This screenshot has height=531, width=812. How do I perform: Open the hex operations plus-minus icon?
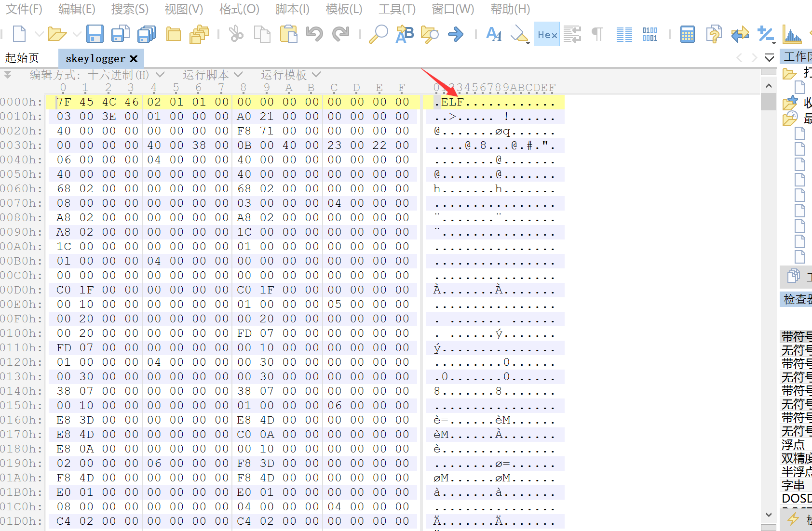pyautogui.click(x=766, y=34)
